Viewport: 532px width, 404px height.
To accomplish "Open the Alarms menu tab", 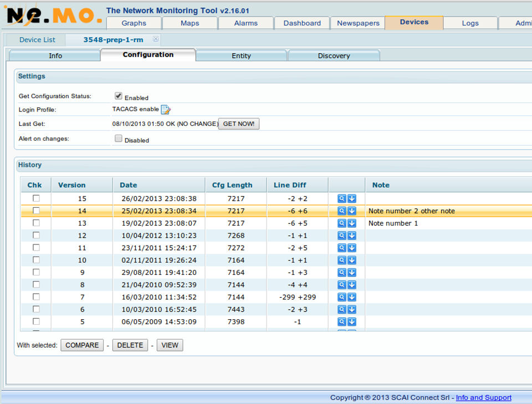I will [x=245, y=23].
